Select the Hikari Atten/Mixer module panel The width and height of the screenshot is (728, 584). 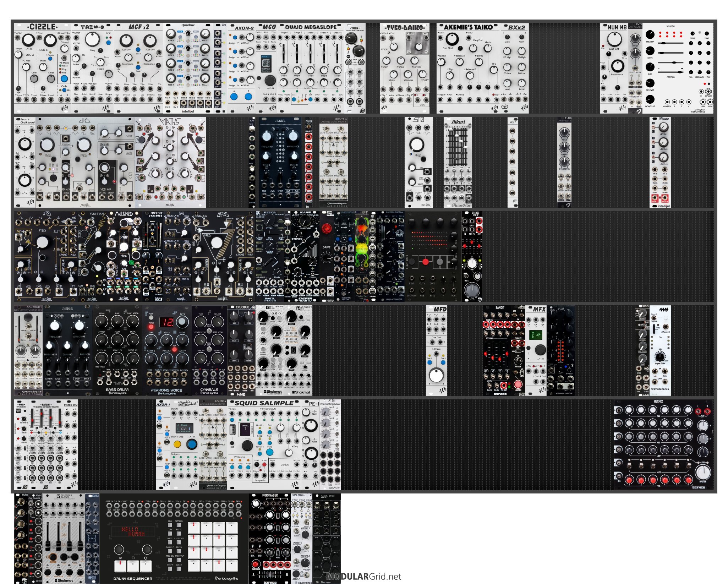point(458,163)
